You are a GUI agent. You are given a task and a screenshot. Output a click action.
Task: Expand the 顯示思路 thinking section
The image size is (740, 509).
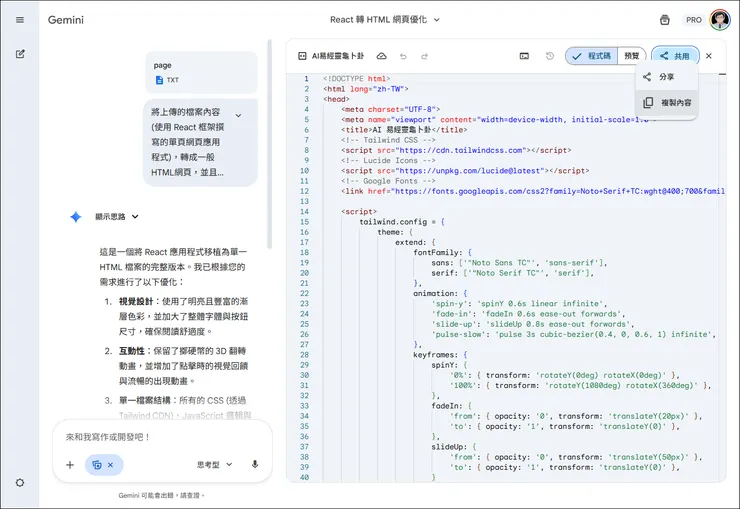pyautogui.click(x=117, y=217)
